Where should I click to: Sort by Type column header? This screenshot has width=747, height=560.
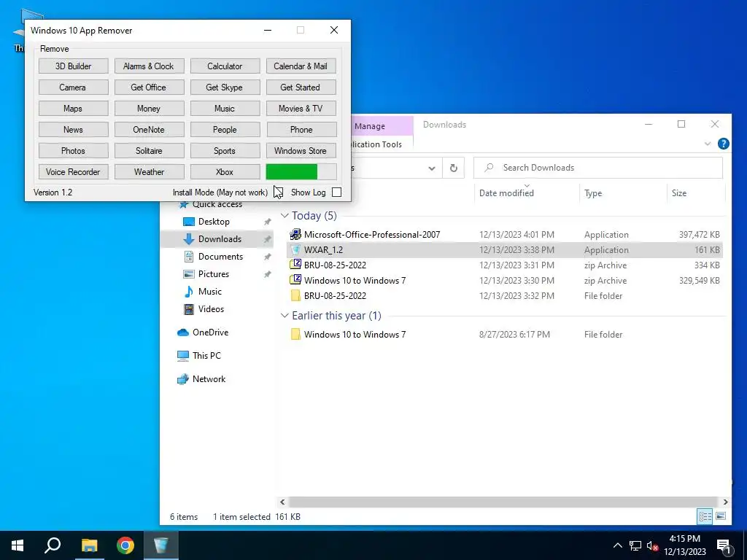pos(593,192)
